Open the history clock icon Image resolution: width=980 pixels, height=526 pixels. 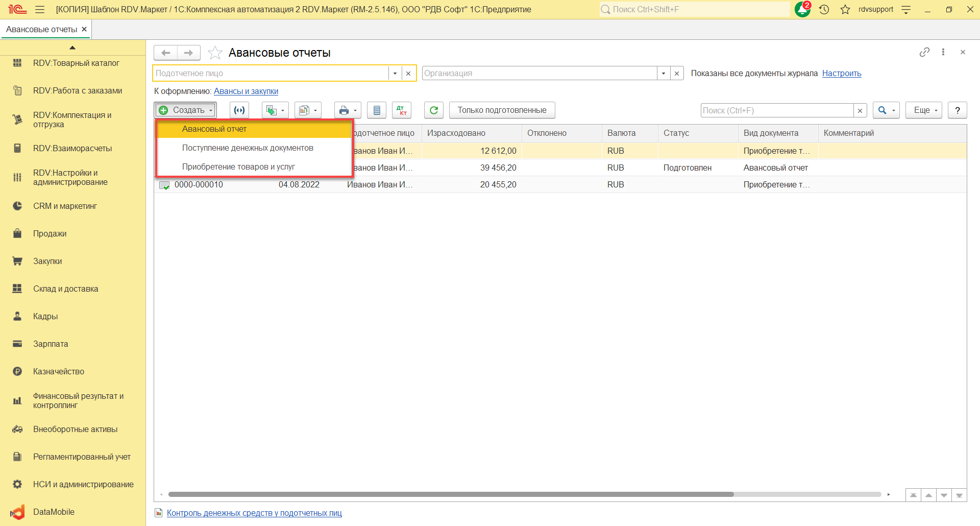click(824, 10)
